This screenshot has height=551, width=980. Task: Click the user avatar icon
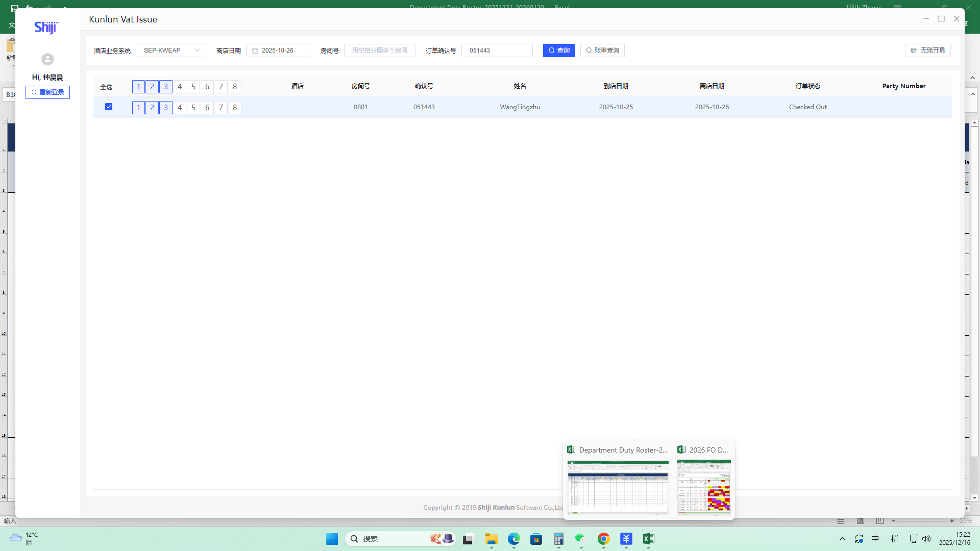point(47,59)
